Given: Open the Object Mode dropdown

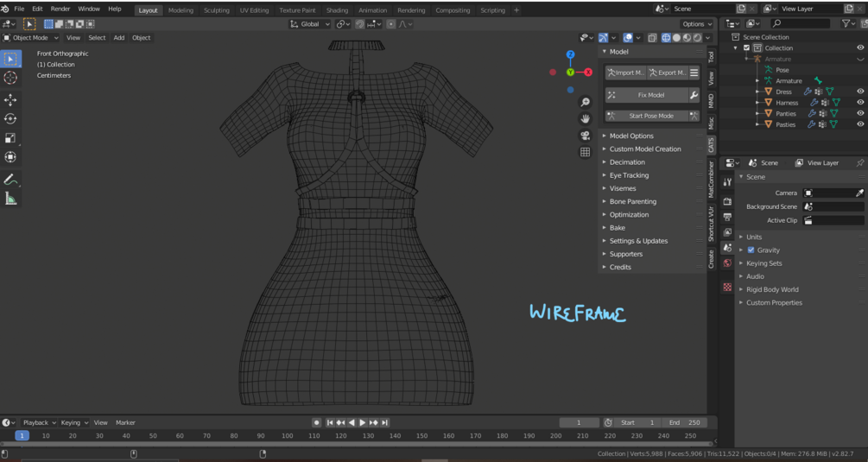Looking at the screenshot, I should pyautogui.click(x=31, y=38).
